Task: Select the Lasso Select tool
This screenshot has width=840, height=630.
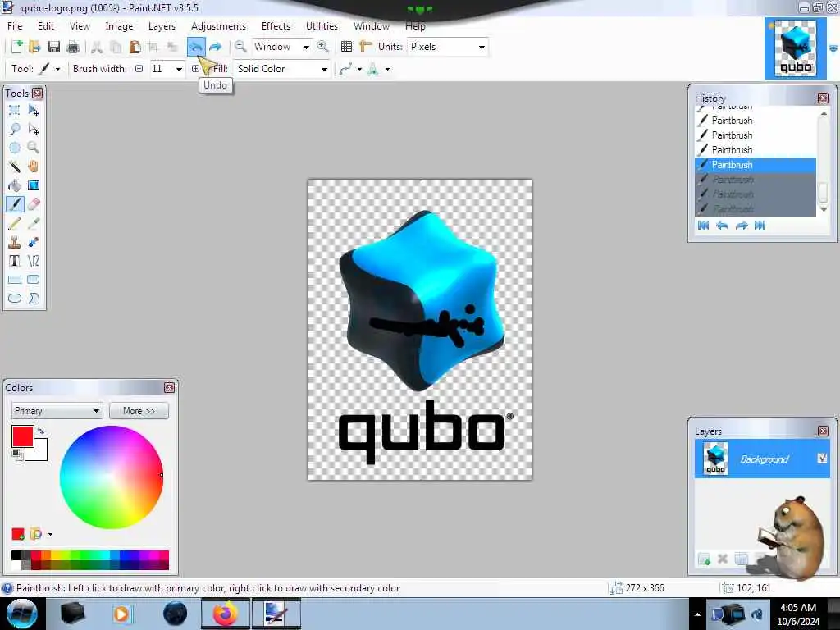Action: [x=15, y=129]
